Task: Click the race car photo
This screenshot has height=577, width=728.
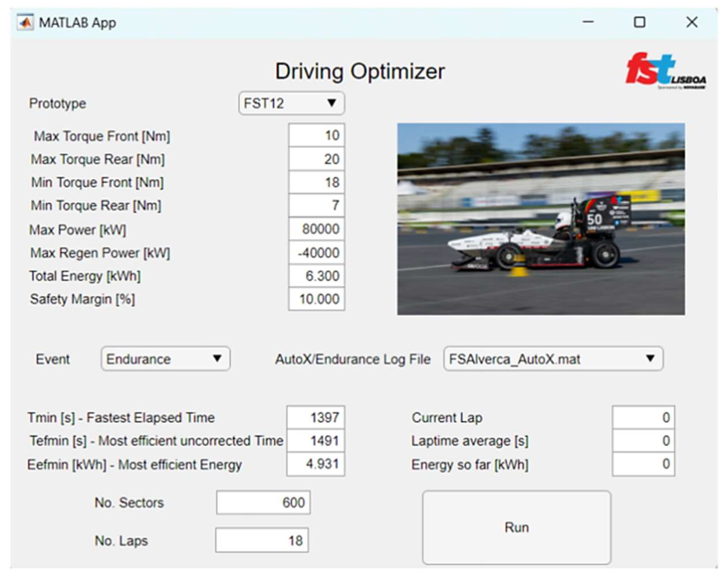Action: point(541,219)
